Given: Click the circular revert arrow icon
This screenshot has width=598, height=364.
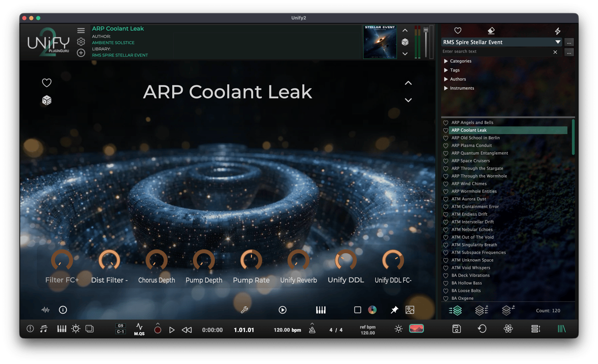Looking at the screenshot, I should pos(482,329).
